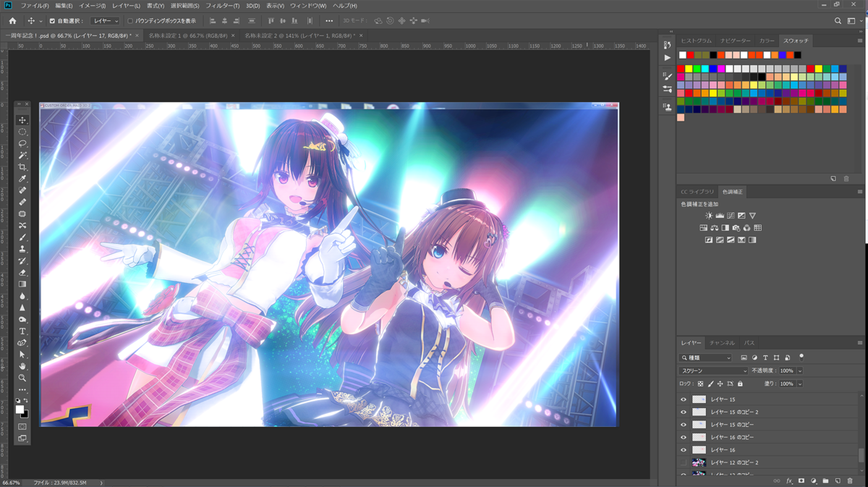
Task: Select the Crop tool
Action: [22, 167]
